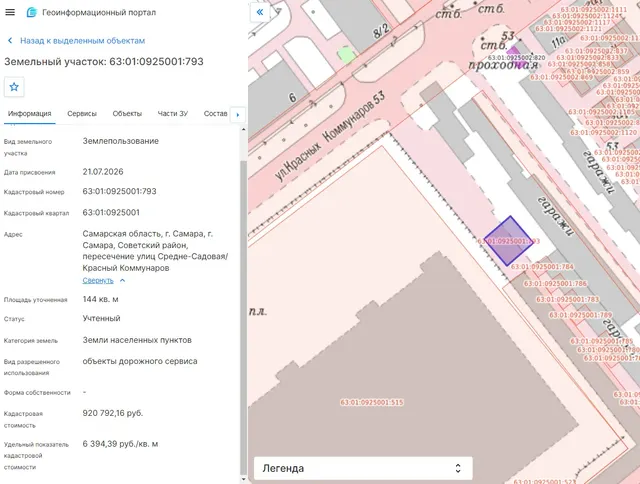This screenshot has height=484, width=640.
Task: Open the hamburger main menu
Action: point(10,12)
